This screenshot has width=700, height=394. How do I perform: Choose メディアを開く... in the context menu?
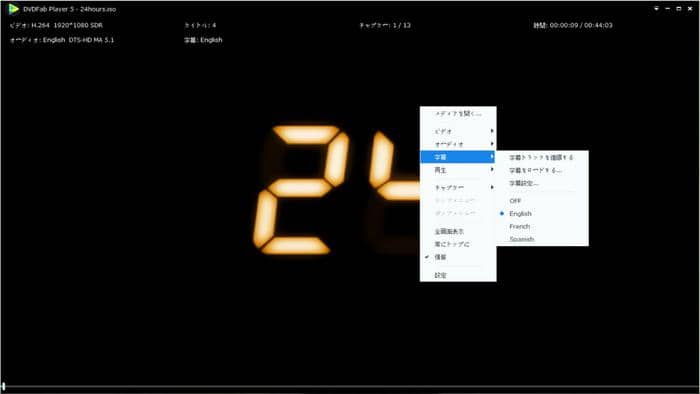458,114
